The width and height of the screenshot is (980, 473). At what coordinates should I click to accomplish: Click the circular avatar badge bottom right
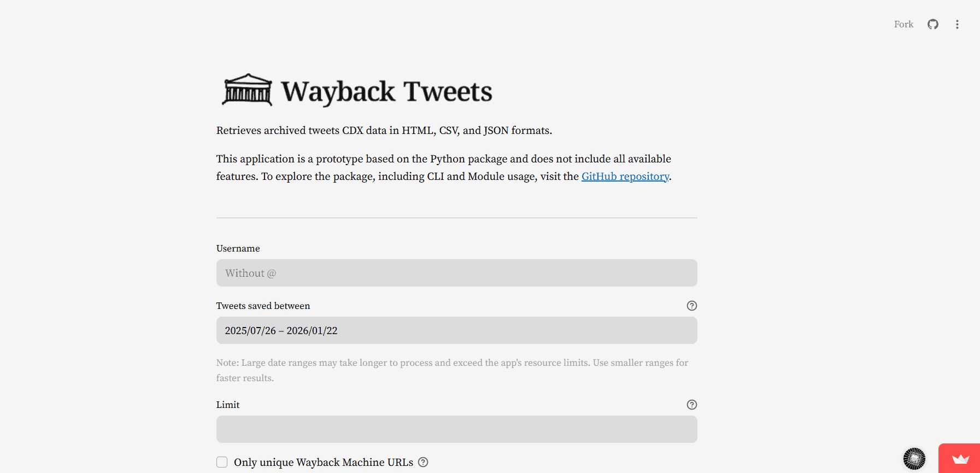coord(914,458)
